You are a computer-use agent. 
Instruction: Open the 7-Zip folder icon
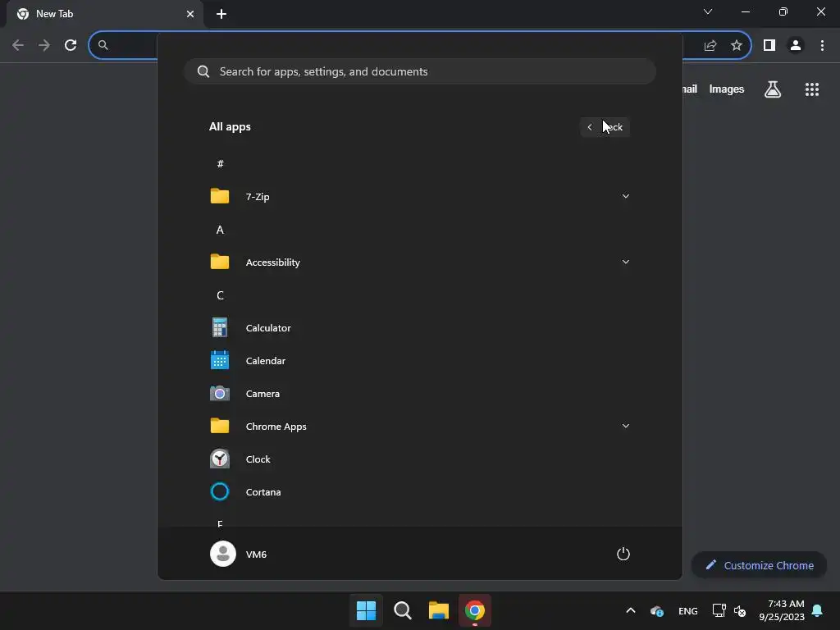pyautogui.click(x=220, y=196)
